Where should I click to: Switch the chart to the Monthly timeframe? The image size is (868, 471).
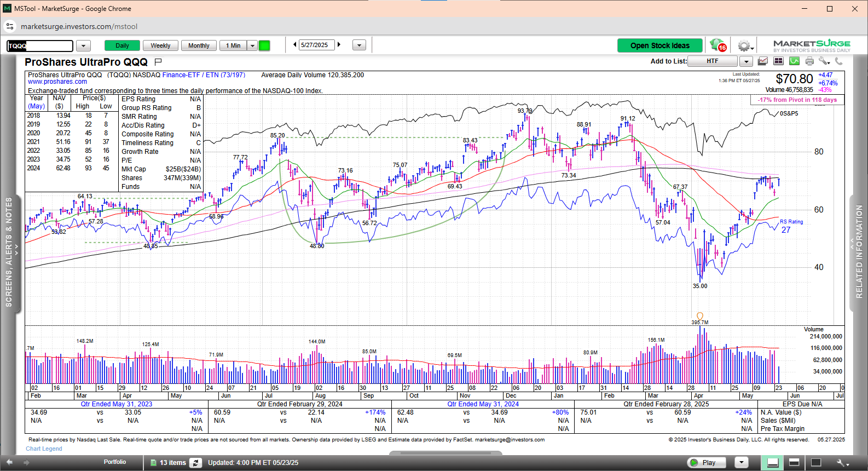click(199, 45)
